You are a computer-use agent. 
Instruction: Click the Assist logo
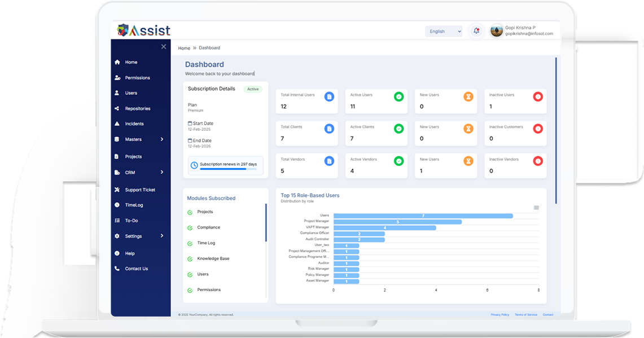pyautogui.click(x=143, y=30)
